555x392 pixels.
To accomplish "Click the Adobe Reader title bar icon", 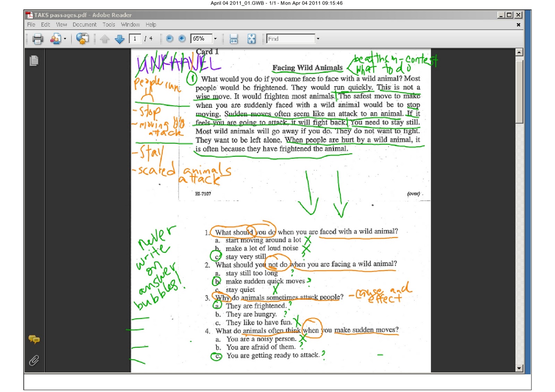I will click(x=29, y=15).
